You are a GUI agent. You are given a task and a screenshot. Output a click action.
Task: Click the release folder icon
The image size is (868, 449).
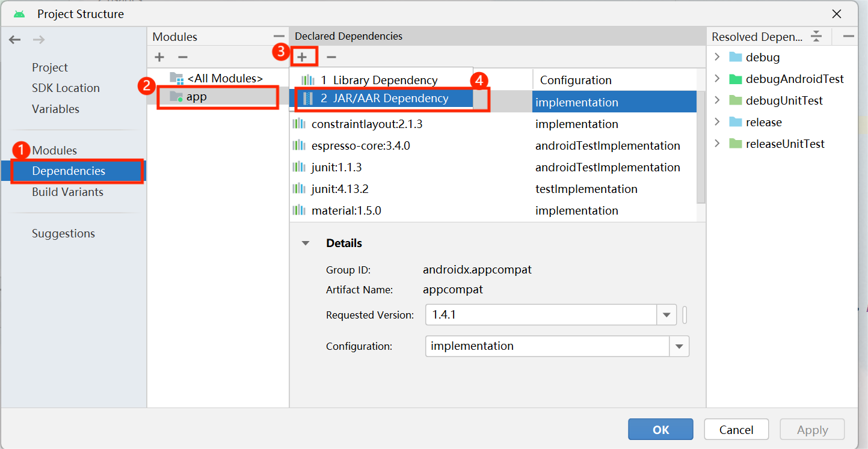736,122
